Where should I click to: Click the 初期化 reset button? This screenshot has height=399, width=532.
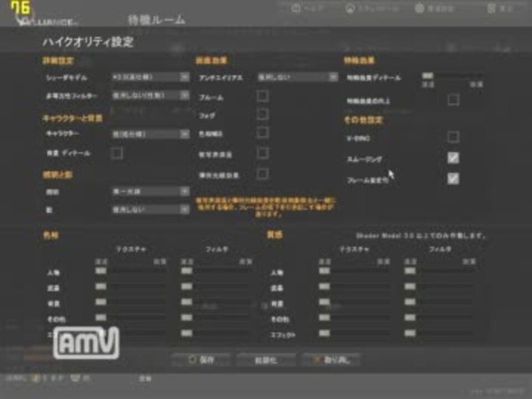(266, 360)
